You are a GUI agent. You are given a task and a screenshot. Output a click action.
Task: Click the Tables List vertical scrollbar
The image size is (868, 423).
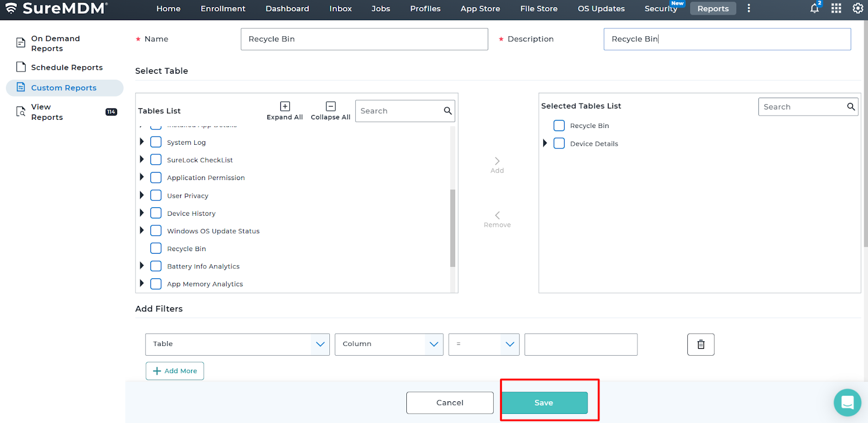click(x=452, y=228)
